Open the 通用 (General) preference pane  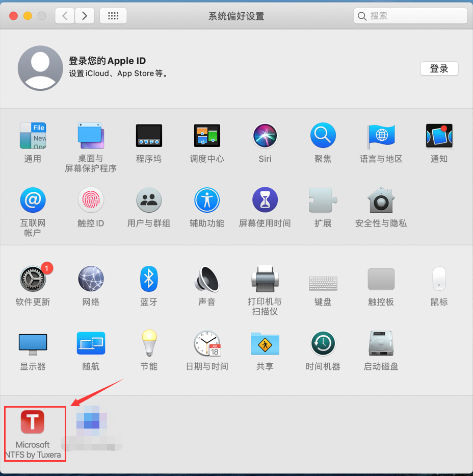[x=33, y=136]
